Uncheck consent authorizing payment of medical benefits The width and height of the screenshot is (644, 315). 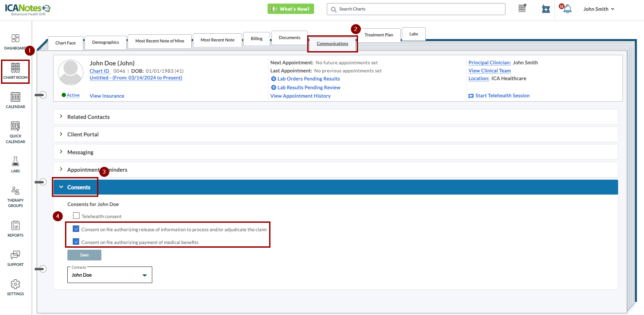click(76, 242)
